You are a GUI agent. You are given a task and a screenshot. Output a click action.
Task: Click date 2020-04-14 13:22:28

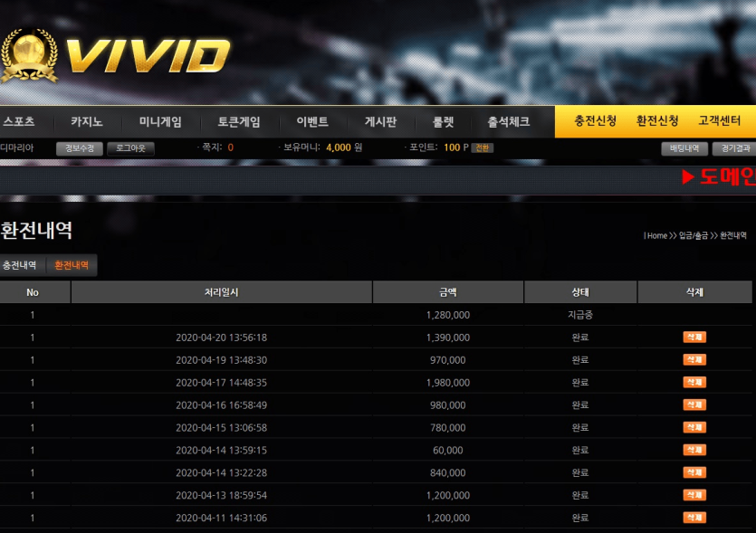click(x=221, y=472)
